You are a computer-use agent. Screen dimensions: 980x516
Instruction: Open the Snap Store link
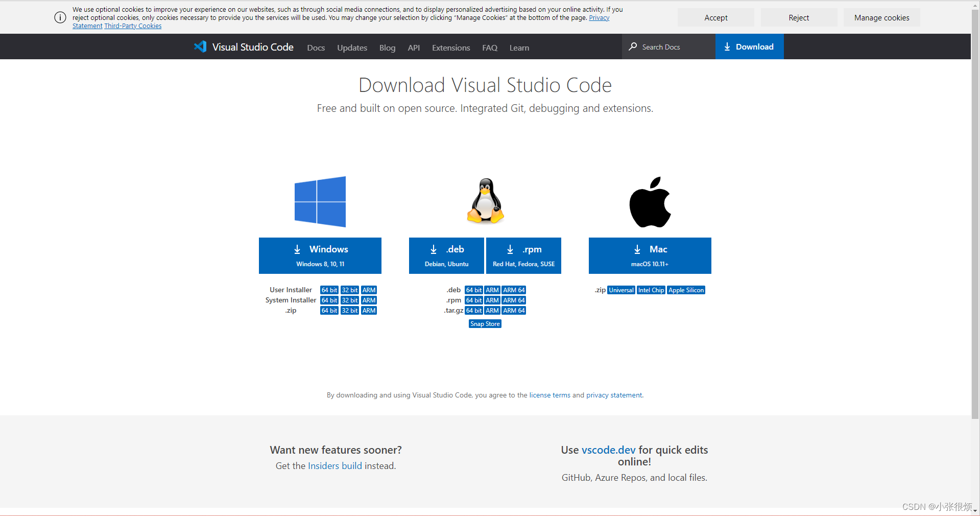[x=485, y=324]
